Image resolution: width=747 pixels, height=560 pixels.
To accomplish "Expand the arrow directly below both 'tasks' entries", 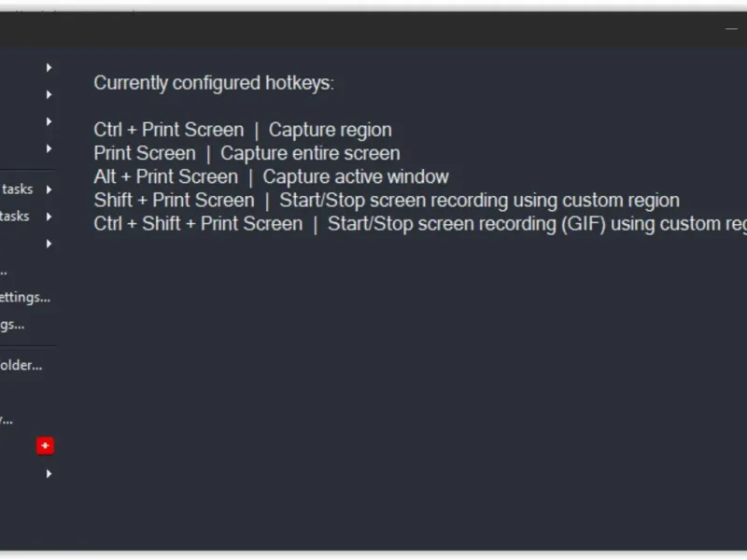I will 49,244.
